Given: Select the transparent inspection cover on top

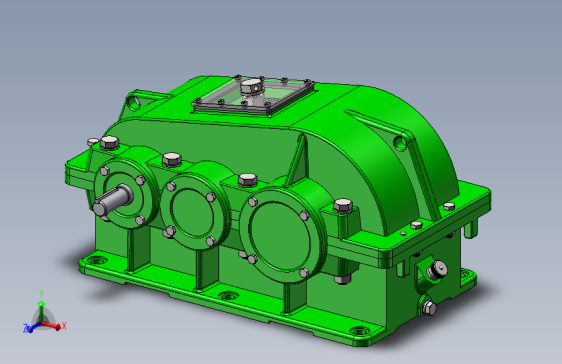Looking at the screenshot, I should pos(254,96).
